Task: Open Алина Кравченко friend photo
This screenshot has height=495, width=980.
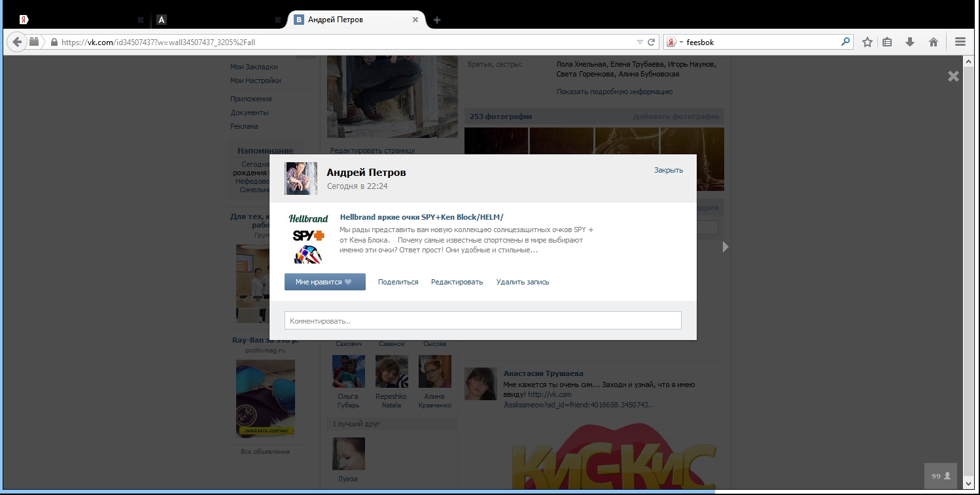Action: (435, 371)
